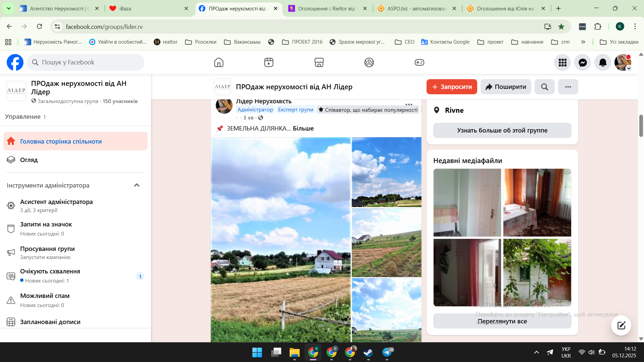Open Facebook Marketplace icon
The height and width of the screenshot is (362, 644).
pyautogui.click(x=319, y=62)
